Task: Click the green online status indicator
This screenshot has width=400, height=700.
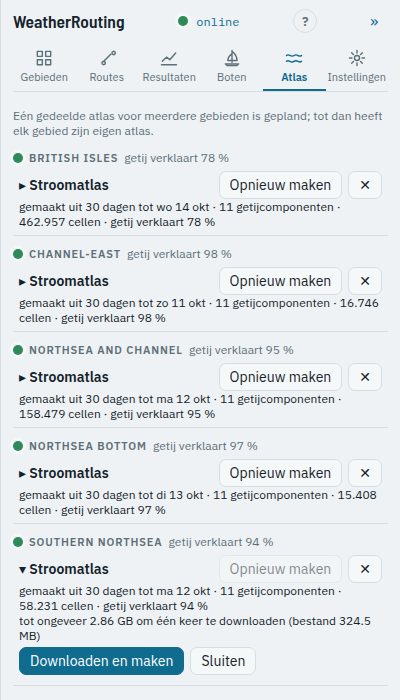Action: coord(183,21)
